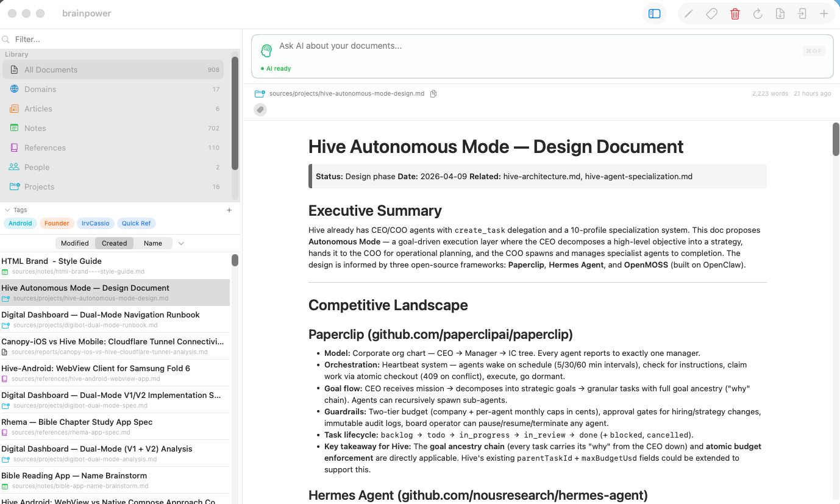
Task: Click the import arrow-into-box icon
Action: click(x=802, y=13)
